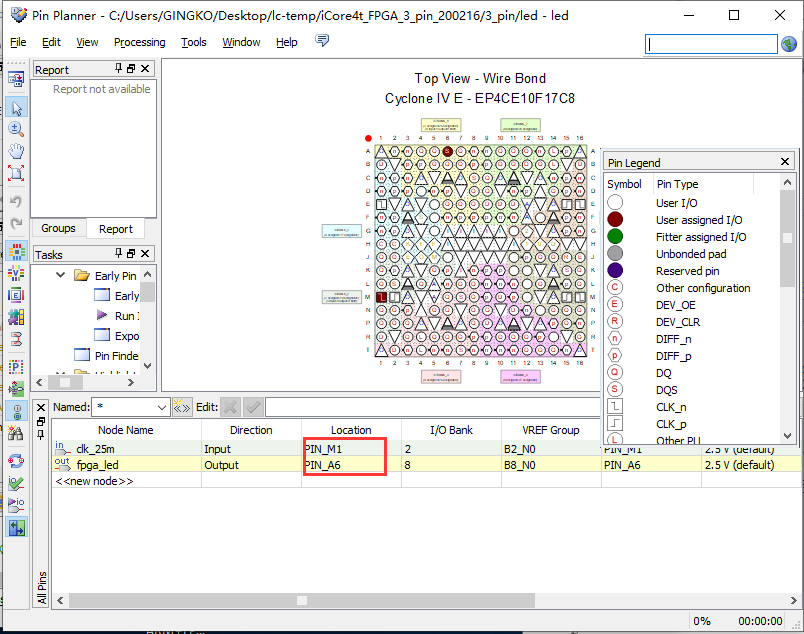The height and width of the screenshot is (634, 804).
Task: Click the new node entry row
Action: (x=93, y=481)
